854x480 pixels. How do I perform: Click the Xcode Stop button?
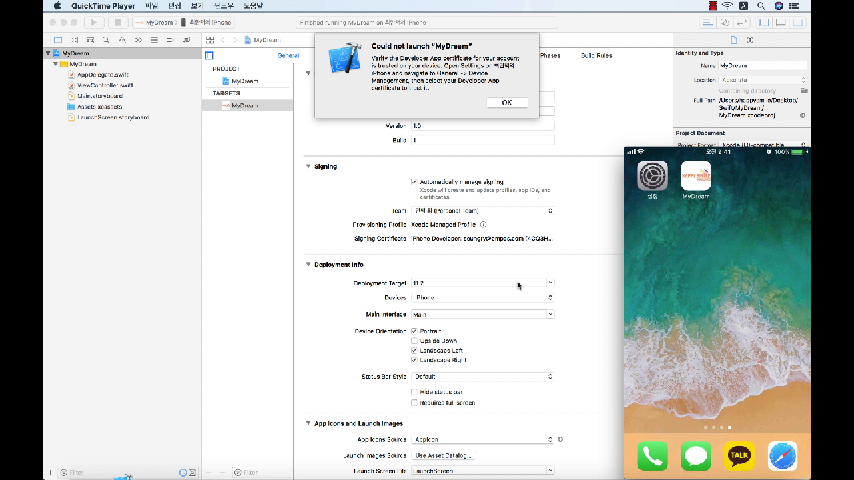click(117, 22)
